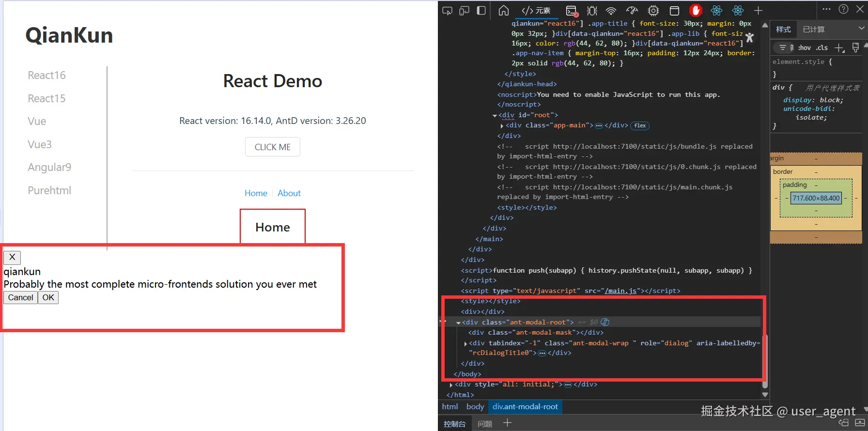This screenshot has height=431, width=868.
Task: Select div.ant-modal-root breadcrumb
Action: (x=525, y=407)
